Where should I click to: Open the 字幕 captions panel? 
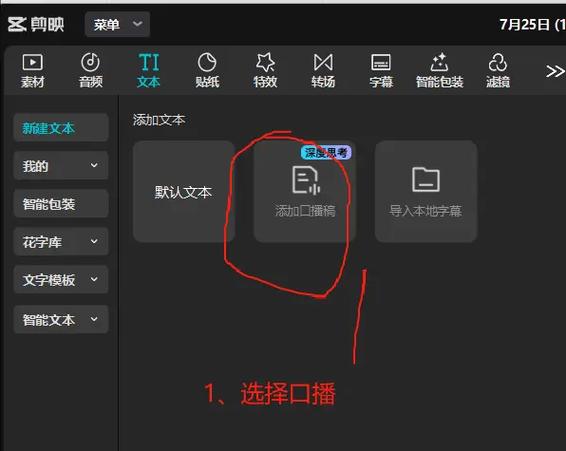pyautogui.click(x=381, y=71)
